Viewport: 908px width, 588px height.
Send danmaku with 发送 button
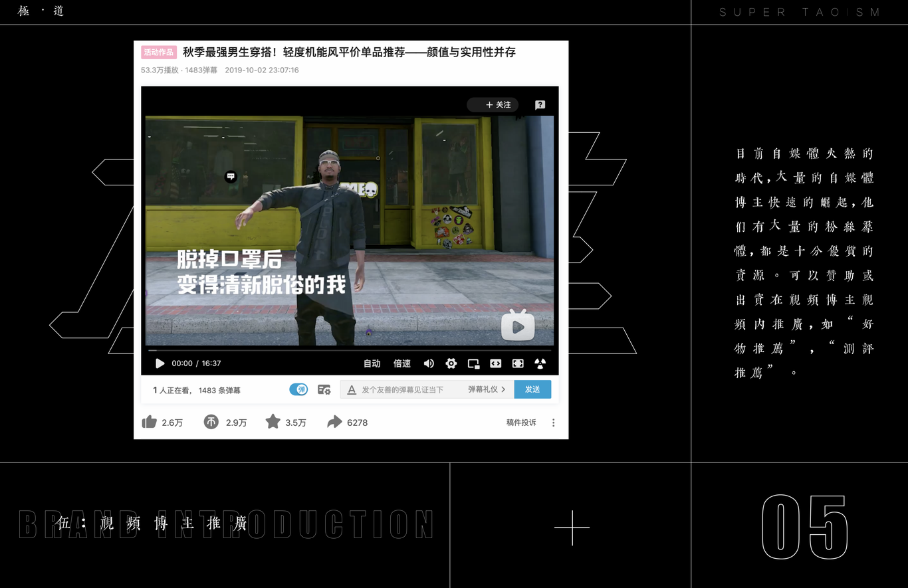532,389
